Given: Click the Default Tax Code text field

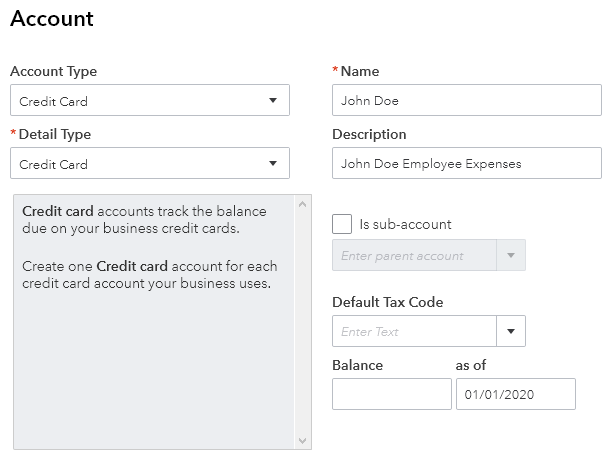Looking at the screenshot, I should 414,331.
